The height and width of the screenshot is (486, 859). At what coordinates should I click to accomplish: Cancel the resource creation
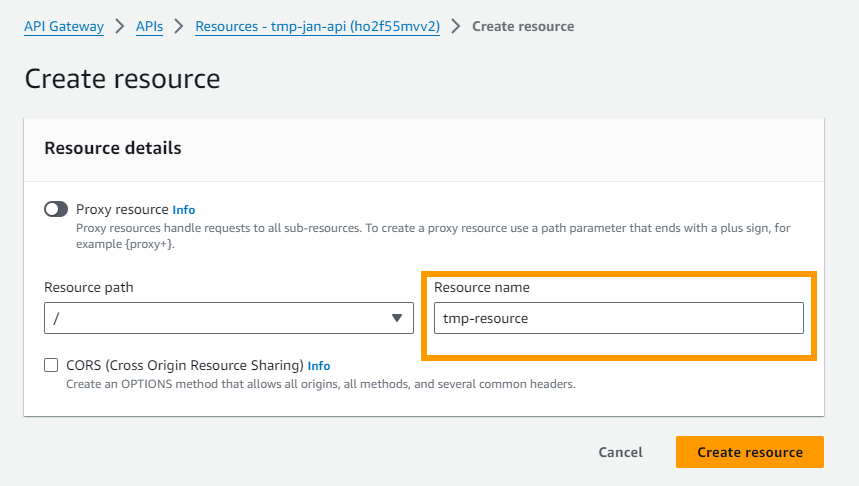tap(620, 452)
